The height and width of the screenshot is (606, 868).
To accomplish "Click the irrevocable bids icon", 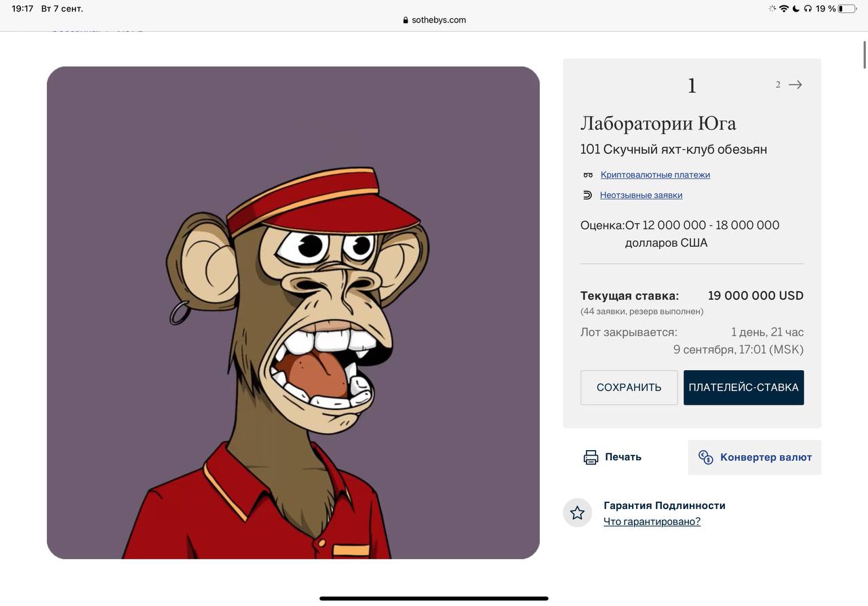I will tap(587, 195).
